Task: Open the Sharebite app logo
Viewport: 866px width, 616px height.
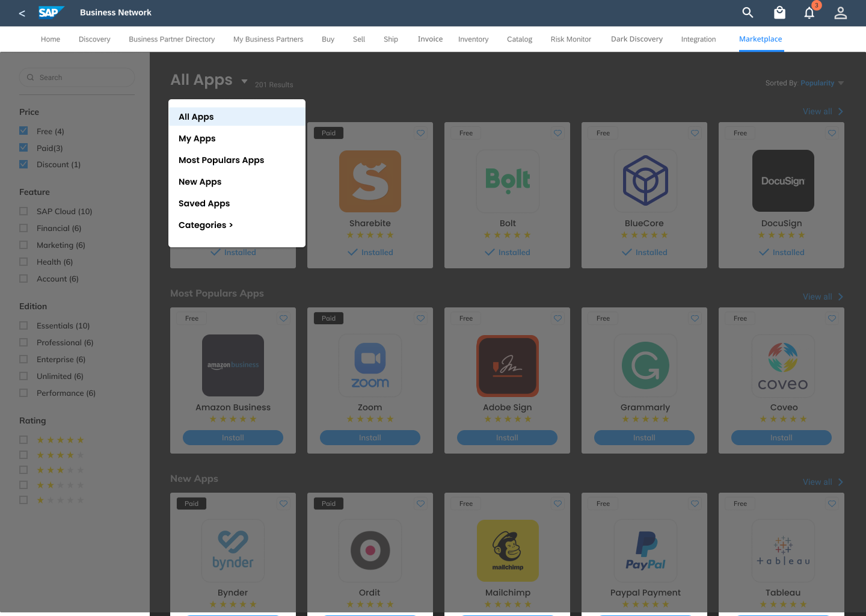Action: [370, 181]
